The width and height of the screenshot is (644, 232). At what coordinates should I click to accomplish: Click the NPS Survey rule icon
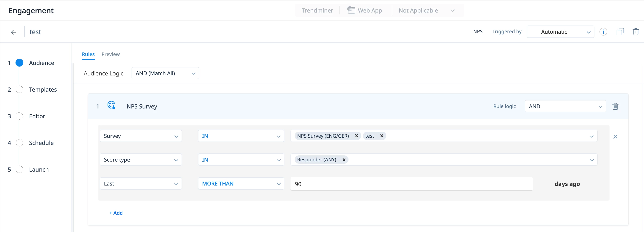(111, 105)
